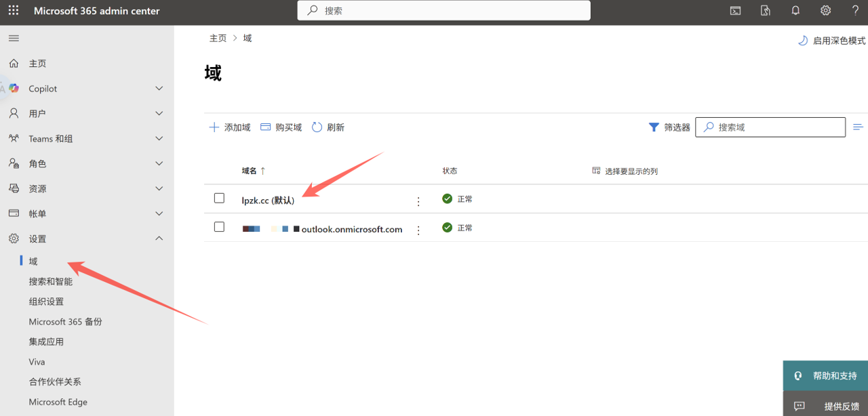868x416 pixels.
Task: Enable dark mode via 启用深色模式
Action: point(832,41)
